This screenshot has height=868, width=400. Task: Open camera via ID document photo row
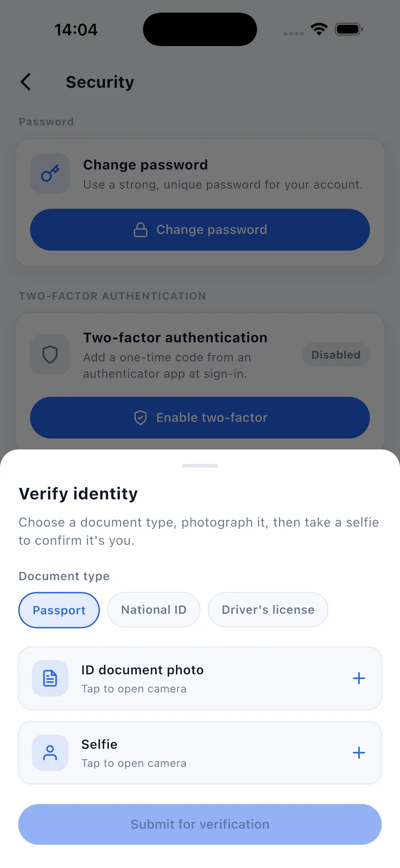click(200, 678)
